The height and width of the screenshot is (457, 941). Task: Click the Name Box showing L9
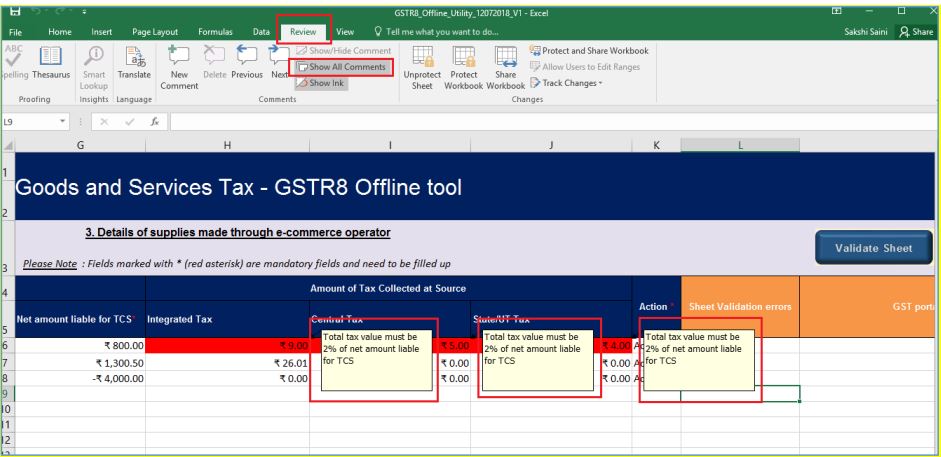29,122
